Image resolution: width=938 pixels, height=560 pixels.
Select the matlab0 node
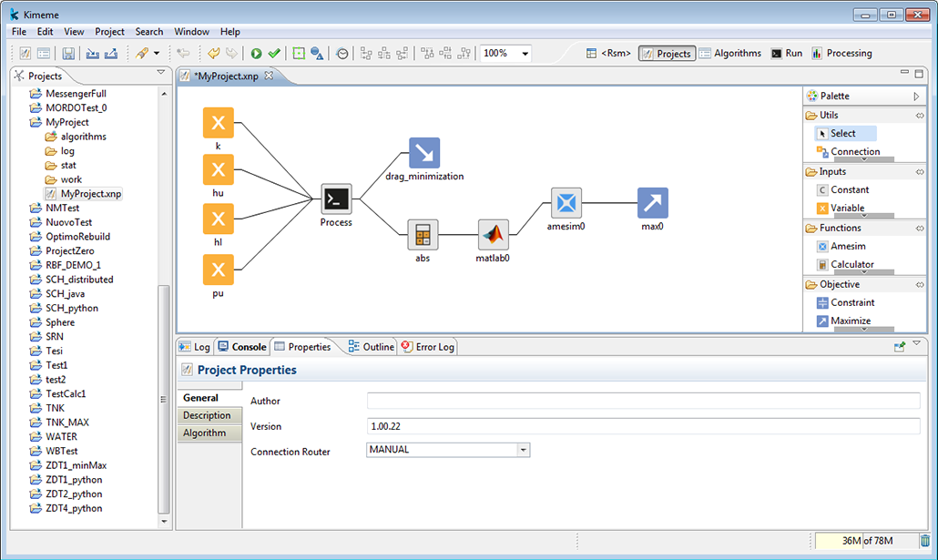click(493, 235)
